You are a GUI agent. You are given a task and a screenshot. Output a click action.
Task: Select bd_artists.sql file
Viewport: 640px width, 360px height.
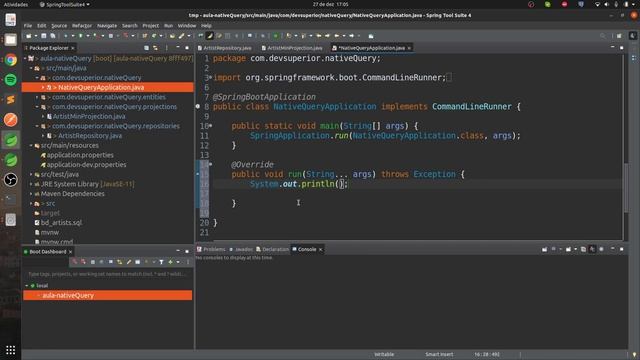pos(61,222)
